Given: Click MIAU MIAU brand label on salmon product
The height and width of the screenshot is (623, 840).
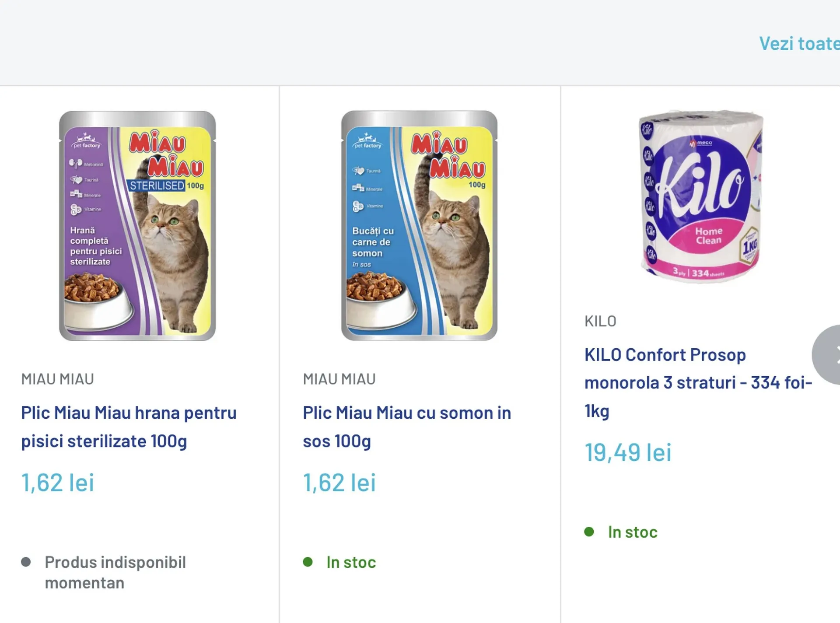Looking at the screenshot, I should click(x=339, y=379).
